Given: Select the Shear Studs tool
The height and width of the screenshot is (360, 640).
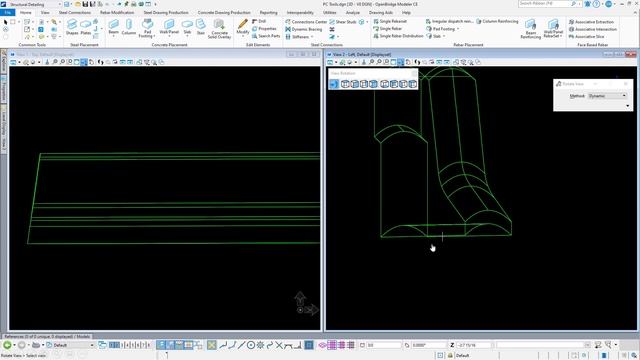Looking at the screenshot, I should point(343,22).
